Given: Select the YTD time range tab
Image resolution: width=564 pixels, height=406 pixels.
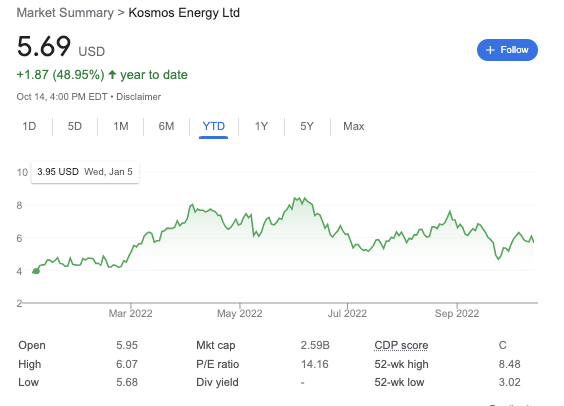Looking at the screenshot, I should (x=214, y=127).
